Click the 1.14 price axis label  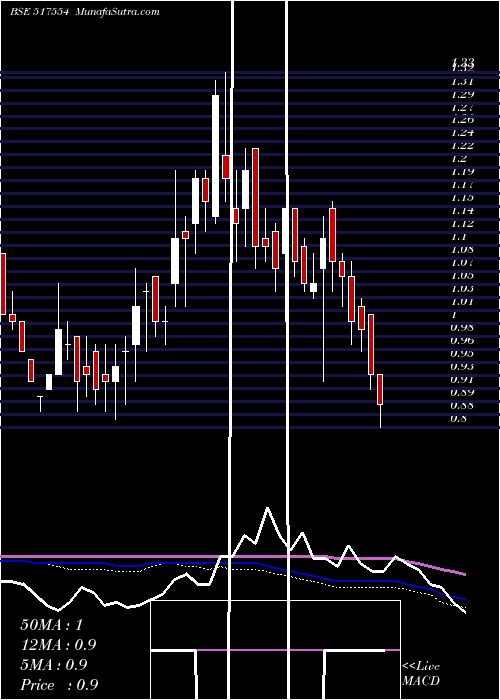point(462,210)
